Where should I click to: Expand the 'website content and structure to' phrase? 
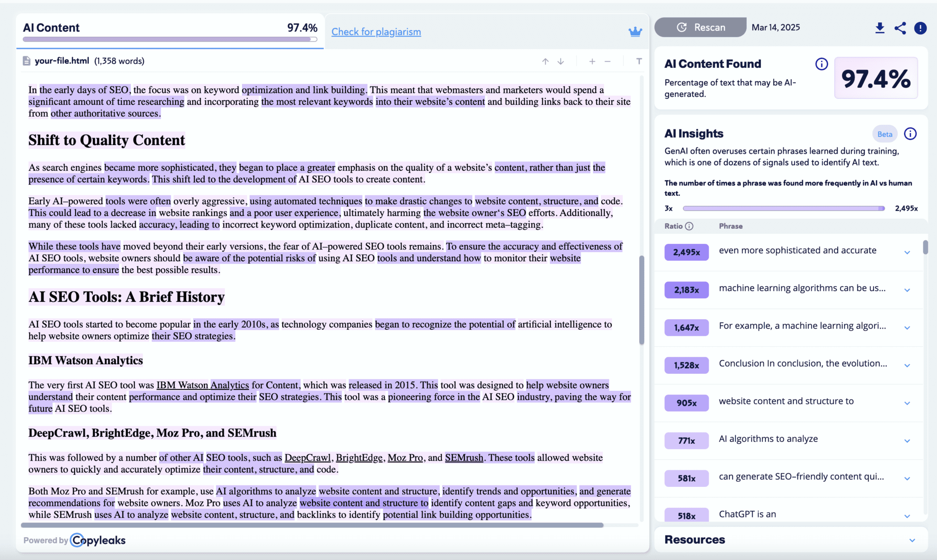click(x=907, y=403)
